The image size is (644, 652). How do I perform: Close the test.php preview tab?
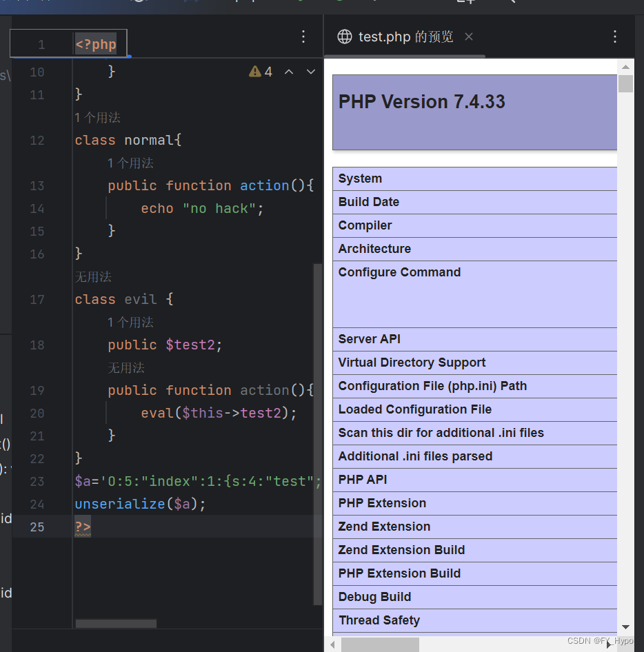tap(469, 37)
